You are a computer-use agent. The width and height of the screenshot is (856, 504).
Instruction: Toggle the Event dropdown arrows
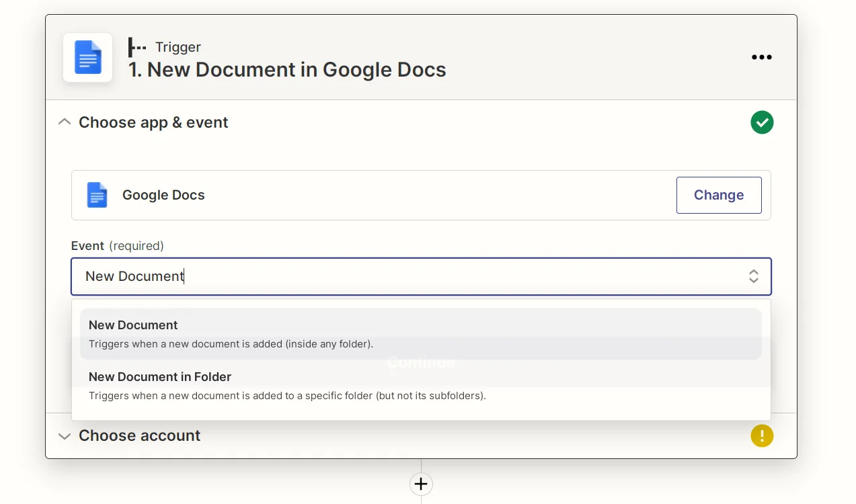(x=753, y=276)
